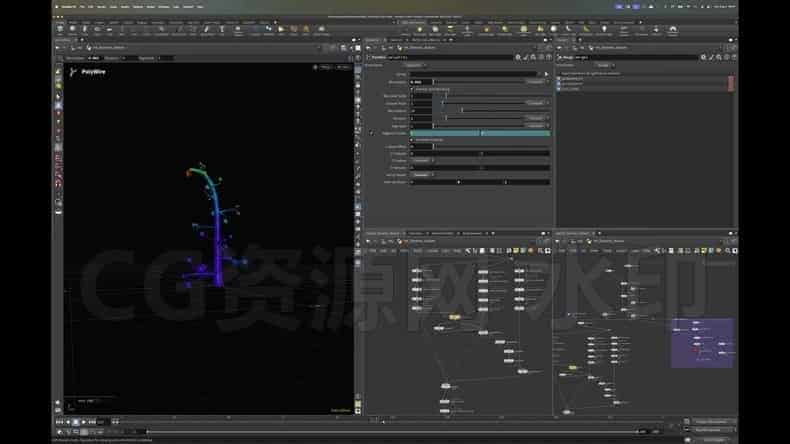Toggle checkbox directly beneath the teal ramp
The height and width of the screenshot is (444, 790).
pos(412,140)
